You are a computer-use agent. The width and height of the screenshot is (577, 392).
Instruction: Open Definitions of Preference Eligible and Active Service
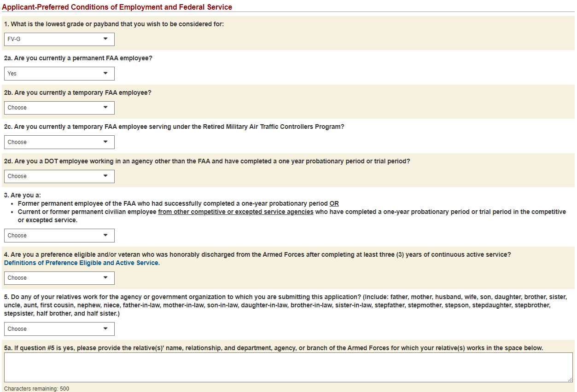(x=82, y=263)
